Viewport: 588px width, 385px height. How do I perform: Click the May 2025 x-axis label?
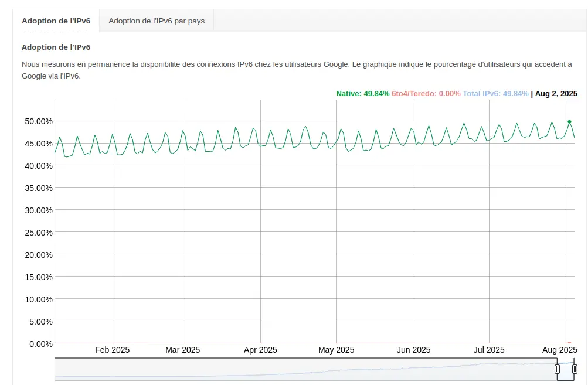click(x=335, y=350)
